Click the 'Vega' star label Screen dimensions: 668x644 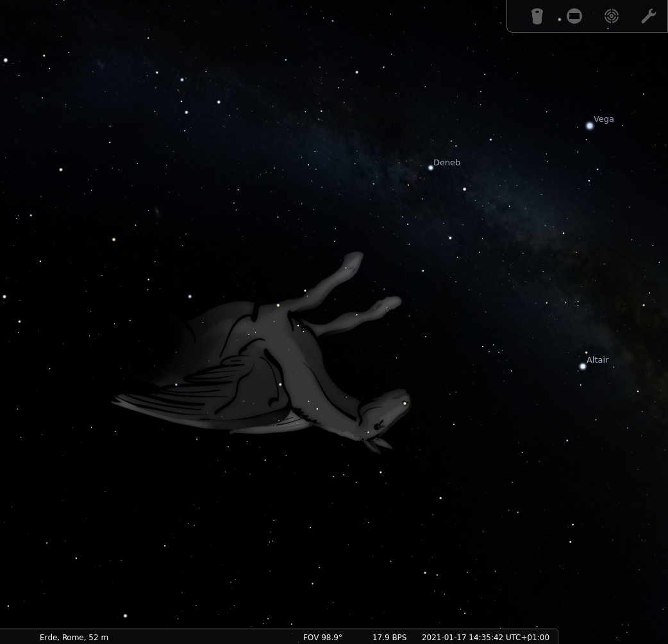click(x=604, y=119)
